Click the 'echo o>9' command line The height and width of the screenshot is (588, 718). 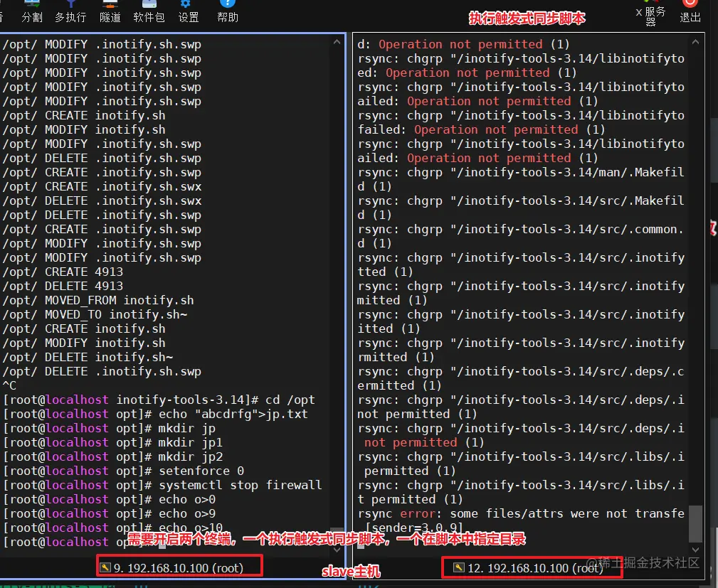[x=109, y=513]
